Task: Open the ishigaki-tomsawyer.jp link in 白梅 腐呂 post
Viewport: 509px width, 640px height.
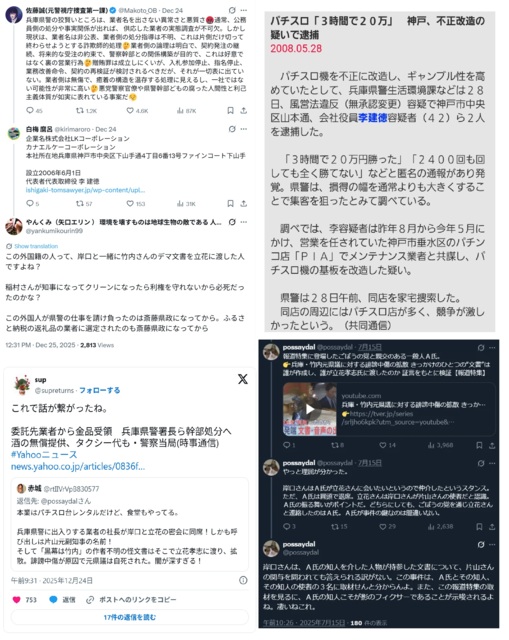Action: (x=85, y=190)
